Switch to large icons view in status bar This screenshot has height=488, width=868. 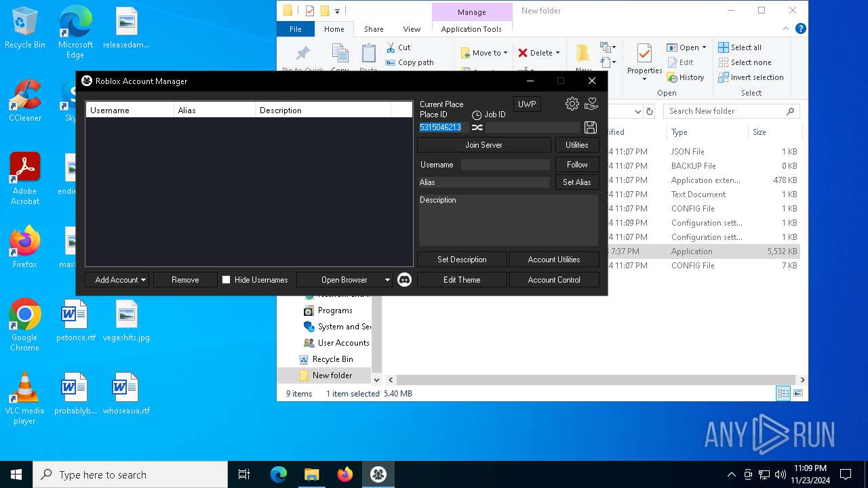coord(798,393)
